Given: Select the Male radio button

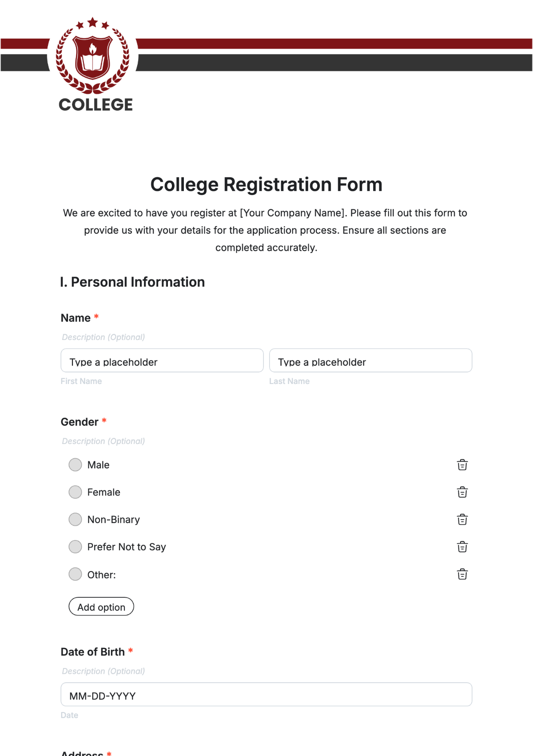Looking at the screenshot, I should click(75, 464).
